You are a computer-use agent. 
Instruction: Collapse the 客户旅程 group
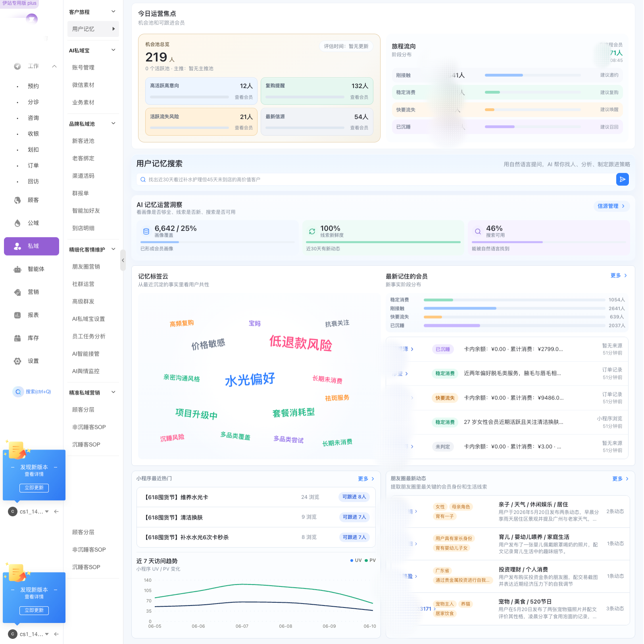click(x=113, y=12)
